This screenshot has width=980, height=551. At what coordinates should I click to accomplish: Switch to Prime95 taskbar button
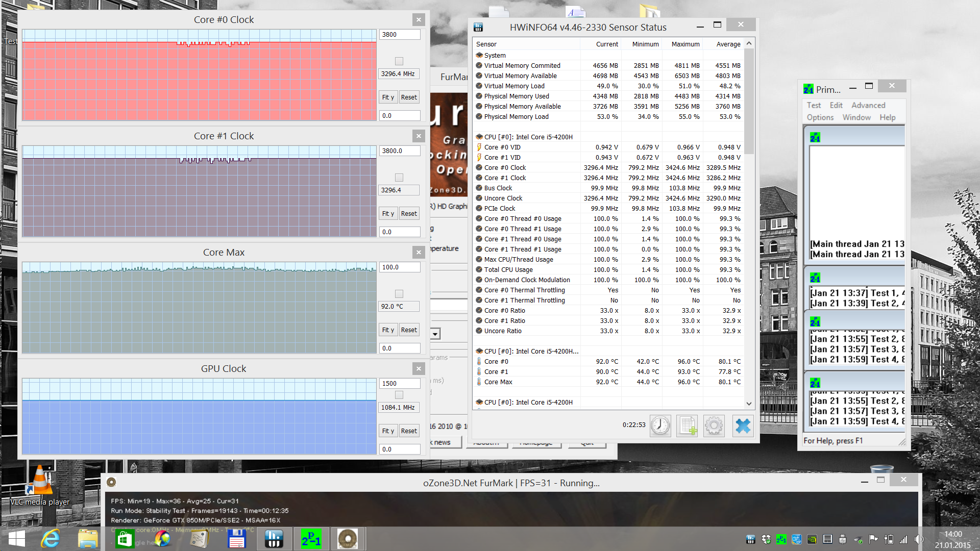tap(311, 539)
